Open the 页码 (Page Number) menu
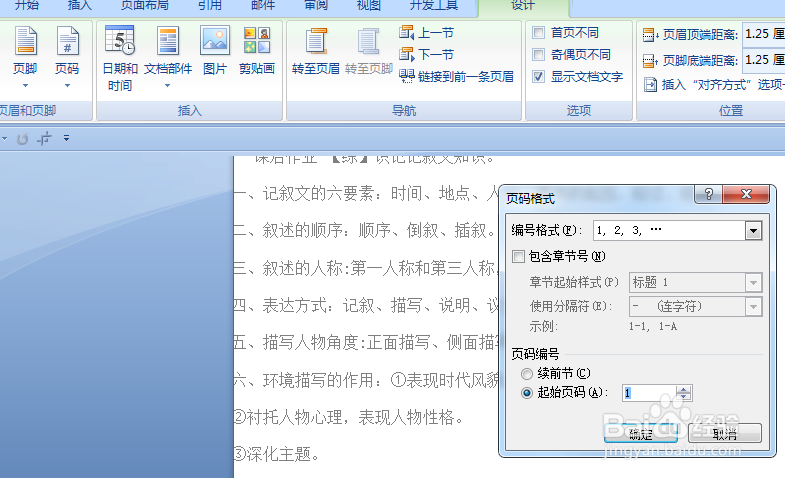The width and height of the screenshot is (785, 478). coord(67,57)
